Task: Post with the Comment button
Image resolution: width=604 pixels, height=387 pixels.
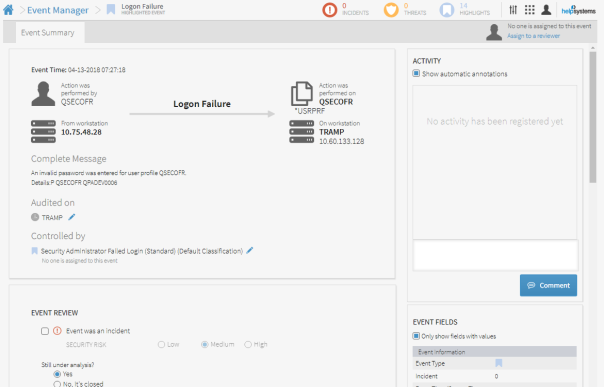Action: point(548,285)
